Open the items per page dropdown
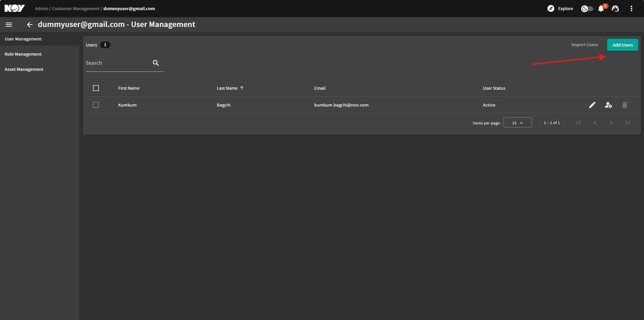Image resolution: width=644 pixels, height=320 pixels. (517, 123)
